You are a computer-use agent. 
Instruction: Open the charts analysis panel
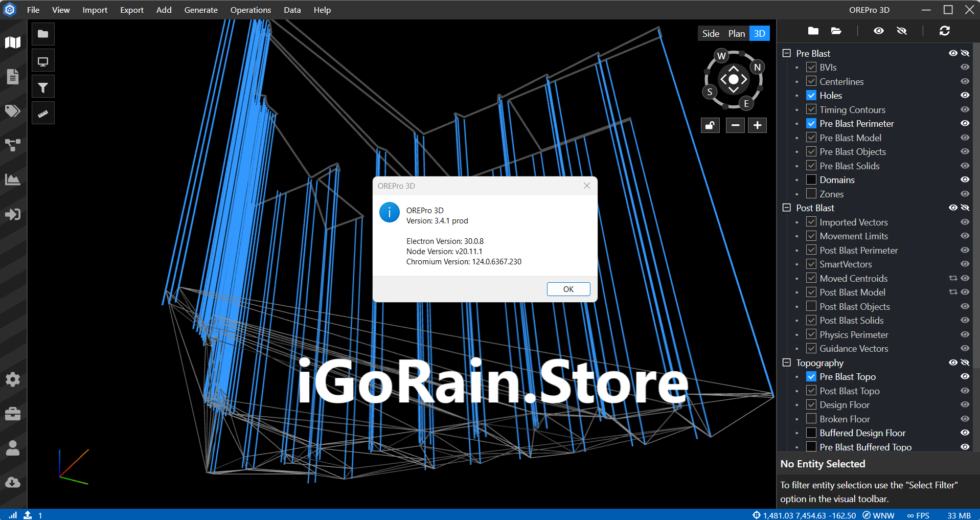tap(12, 179)
